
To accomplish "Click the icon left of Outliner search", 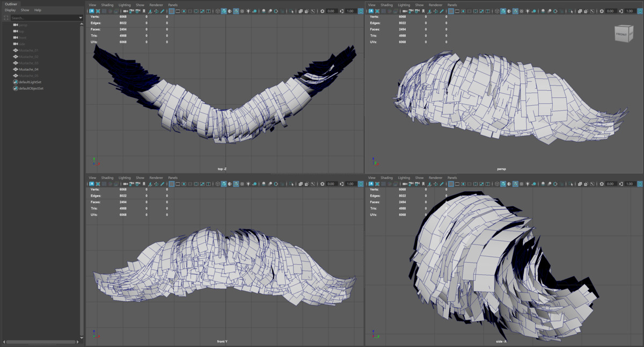I will point(6,18).
